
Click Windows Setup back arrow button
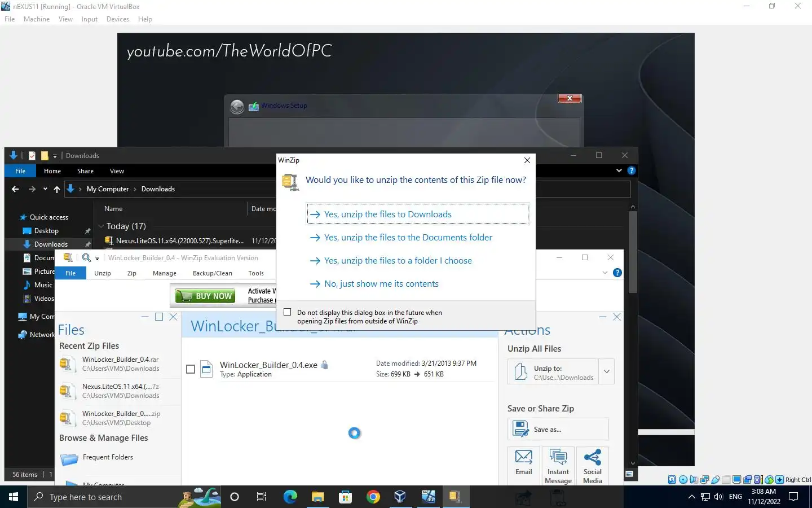click(237, 106)
